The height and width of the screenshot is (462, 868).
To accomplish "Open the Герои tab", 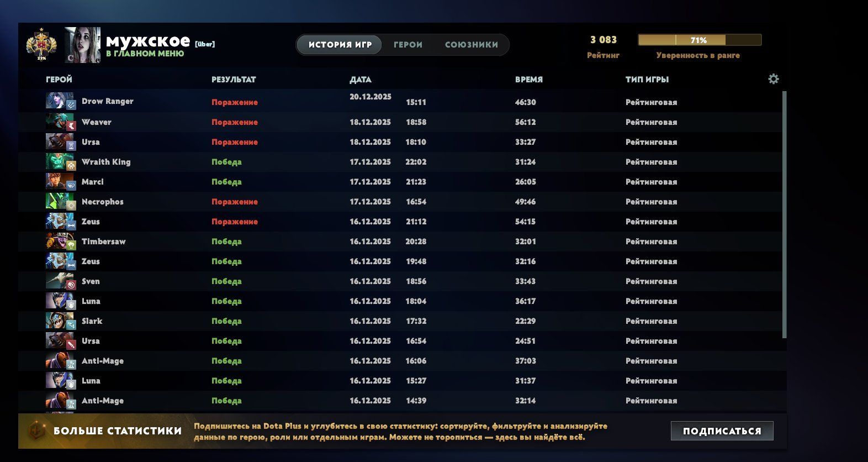I will coord(408,45).
